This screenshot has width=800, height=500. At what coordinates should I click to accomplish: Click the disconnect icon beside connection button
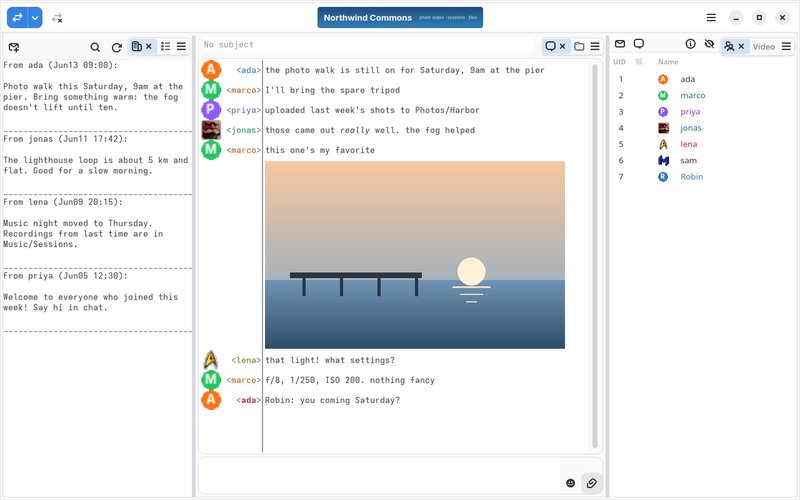pyautogui.click(x=57, y=18)
